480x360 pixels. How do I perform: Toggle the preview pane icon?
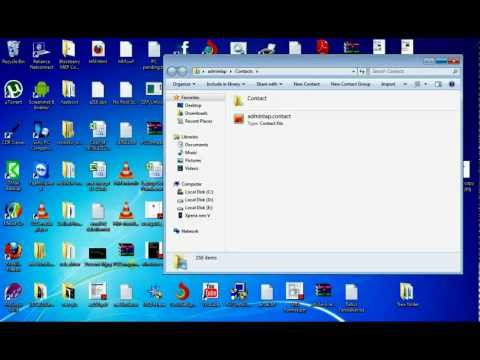[438, 84]
